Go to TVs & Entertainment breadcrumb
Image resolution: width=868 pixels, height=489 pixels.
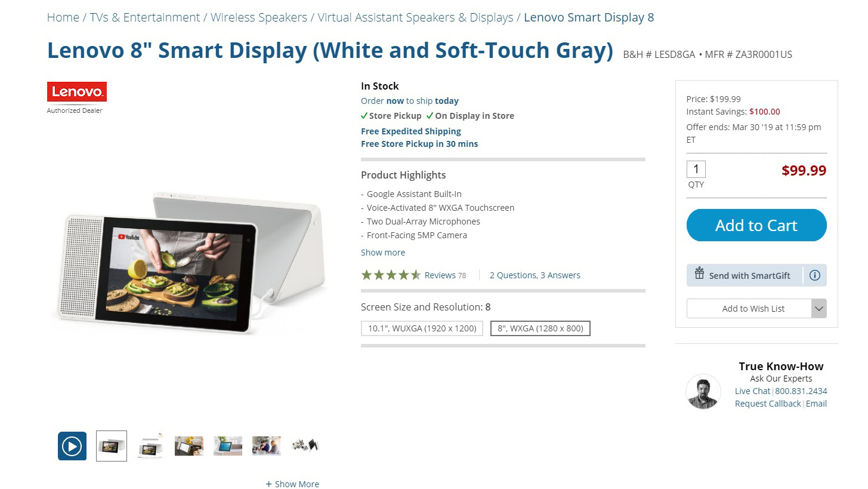tap(145, 17)
